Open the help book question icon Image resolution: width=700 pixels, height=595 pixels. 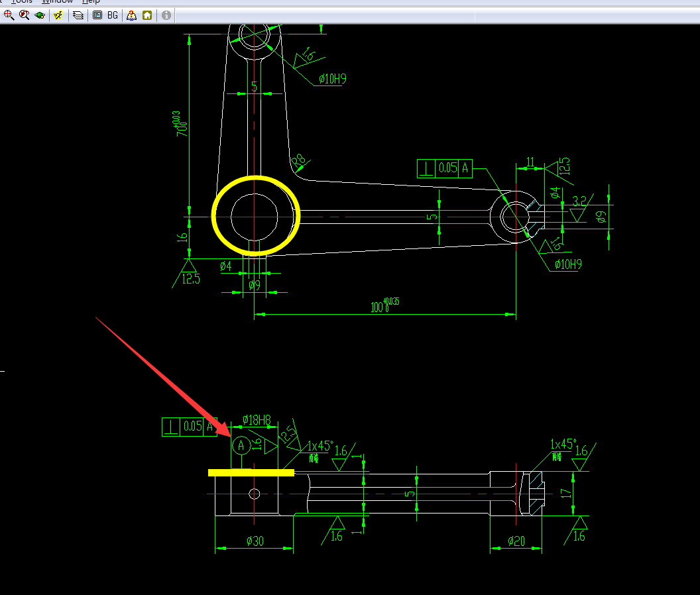pos(131,15)
